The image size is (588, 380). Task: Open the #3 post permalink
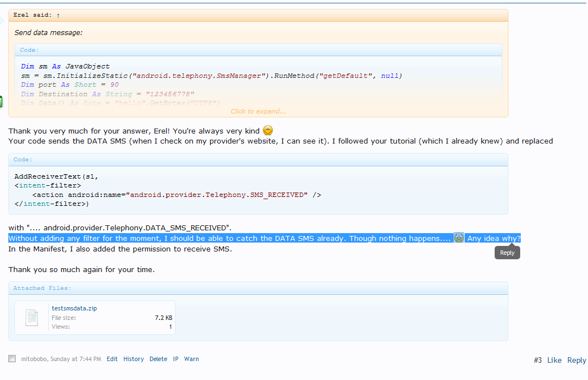(x=537, y=360)
